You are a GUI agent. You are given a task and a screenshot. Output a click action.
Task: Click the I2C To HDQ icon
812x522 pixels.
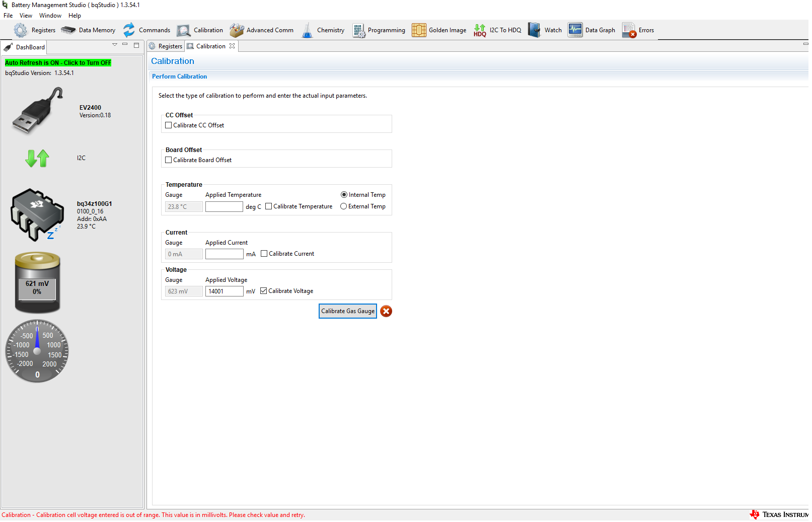click(x=480, y=30)
